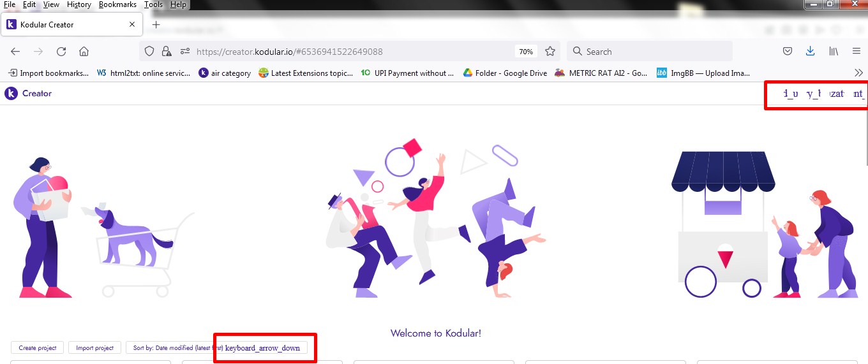Open the Bookmarks menu
The image size is (868, 364).
117,4
